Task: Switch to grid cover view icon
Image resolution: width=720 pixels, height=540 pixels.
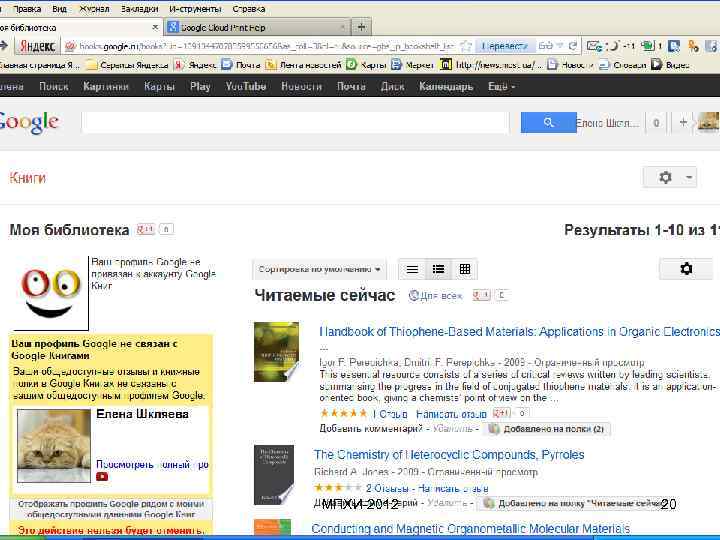Action: click(x=465, y=269)
